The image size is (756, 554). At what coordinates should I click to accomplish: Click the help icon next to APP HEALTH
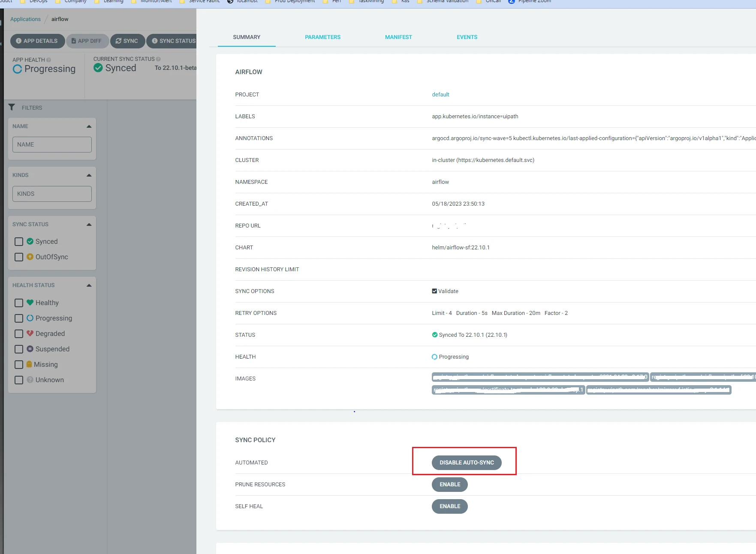point(48,60)
